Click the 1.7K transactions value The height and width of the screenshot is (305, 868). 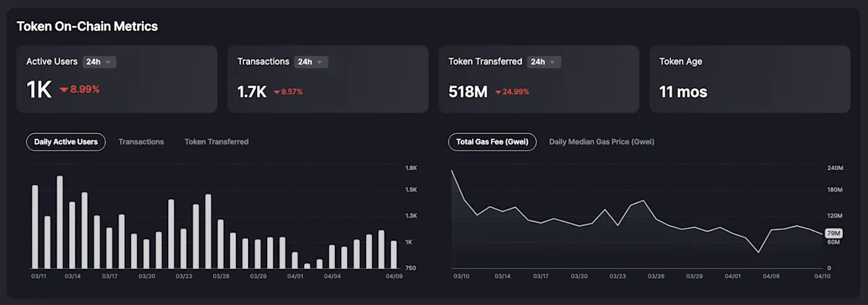[x=252, y=91]
